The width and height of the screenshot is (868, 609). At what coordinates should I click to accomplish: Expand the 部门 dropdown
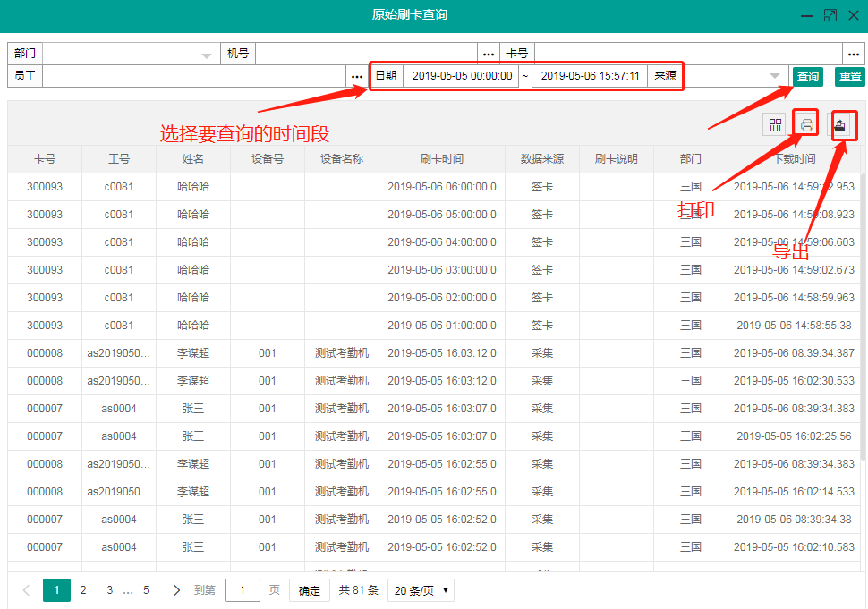[207, 55]
